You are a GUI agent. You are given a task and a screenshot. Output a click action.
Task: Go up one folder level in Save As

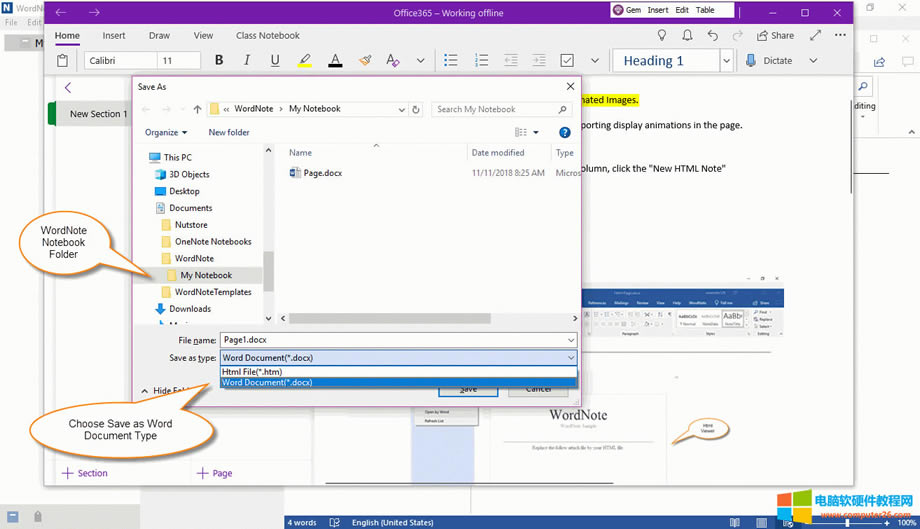pyautogui.click(x=198, y=109)
